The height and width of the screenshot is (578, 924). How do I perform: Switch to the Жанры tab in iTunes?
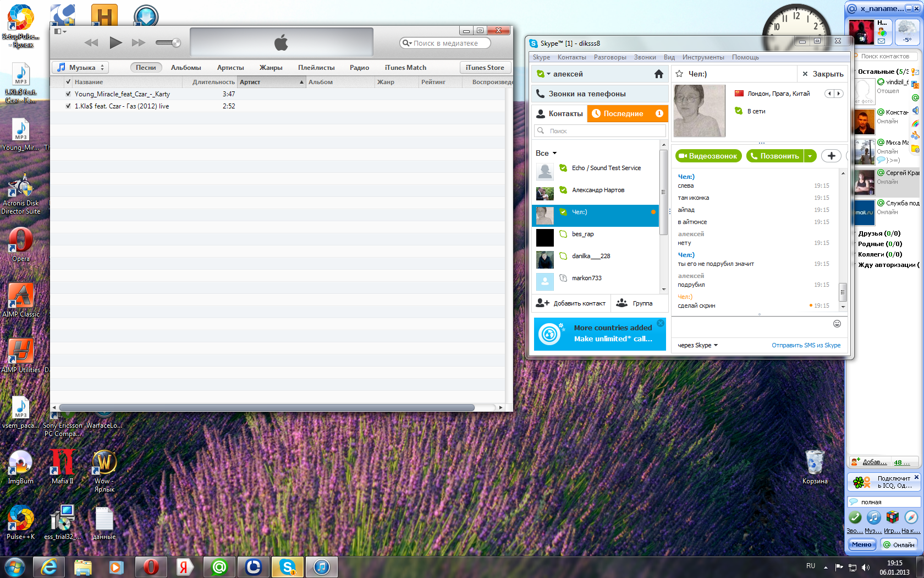pyautogui.click(x=271, y=68)
